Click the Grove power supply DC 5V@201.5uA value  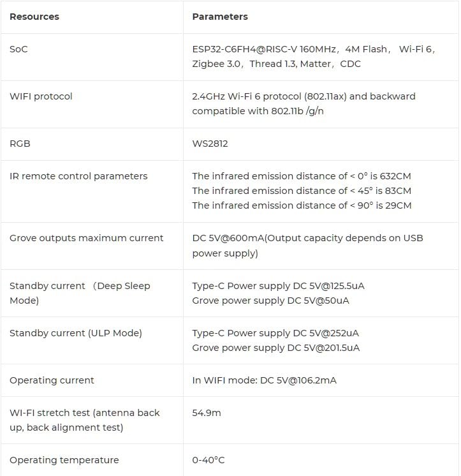[x=275, y=348]
